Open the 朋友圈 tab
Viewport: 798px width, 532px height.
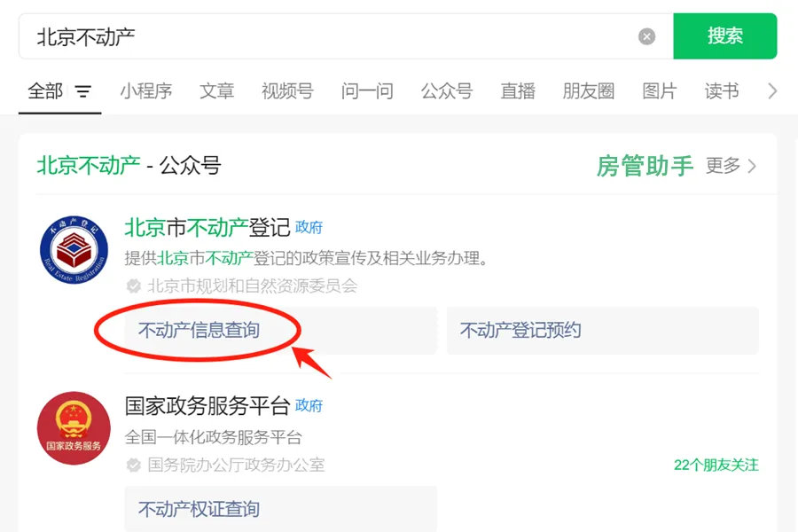589,91
